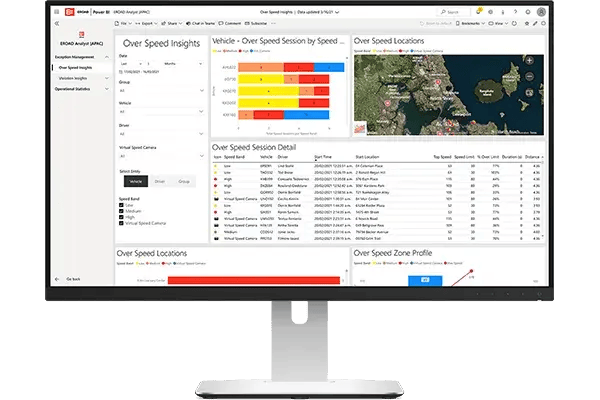This screenshot has width=600, height=400.
Task: Open the date 'Last' relative dropdown
Action: [x=131, y=64]
